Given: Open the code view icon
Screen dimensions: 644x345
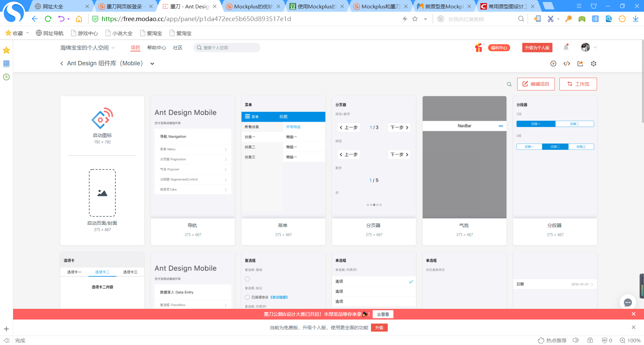Looking at the screenshot, I should tap(567, 64).
